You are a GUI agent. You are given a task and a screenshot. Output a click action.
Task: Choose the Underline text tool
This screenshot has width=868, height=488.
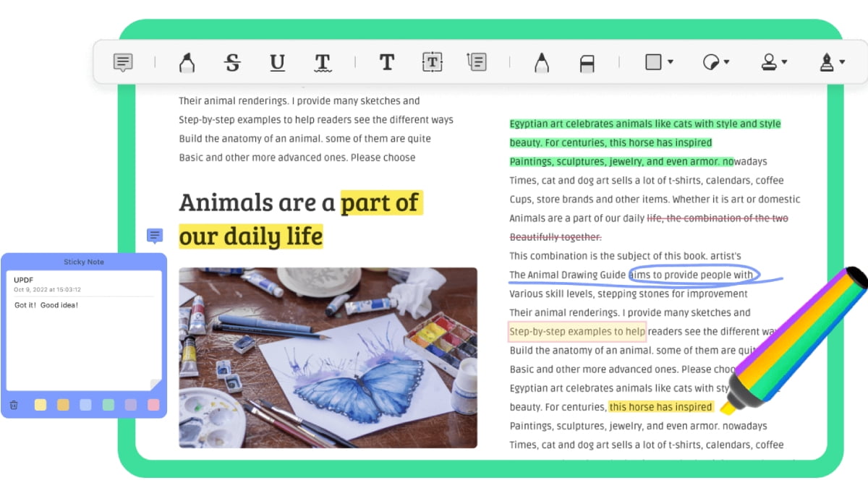tap(277, 63)
